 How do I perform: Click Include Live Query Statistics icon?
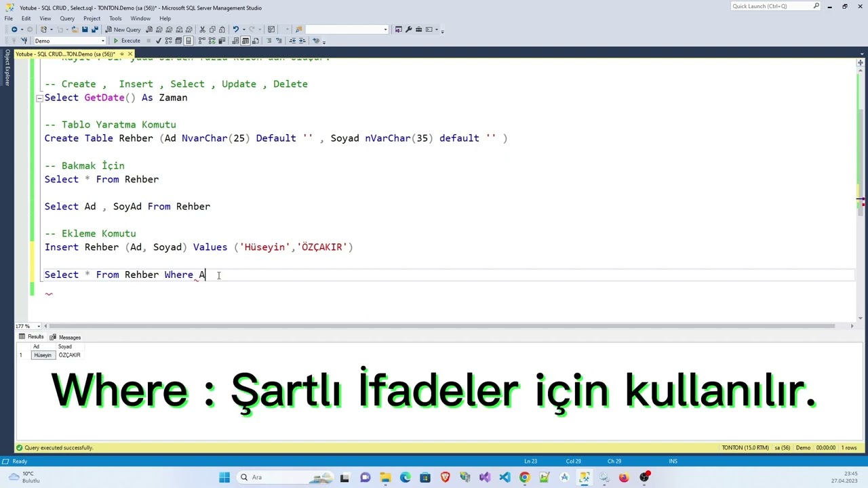tap(211, 41)
